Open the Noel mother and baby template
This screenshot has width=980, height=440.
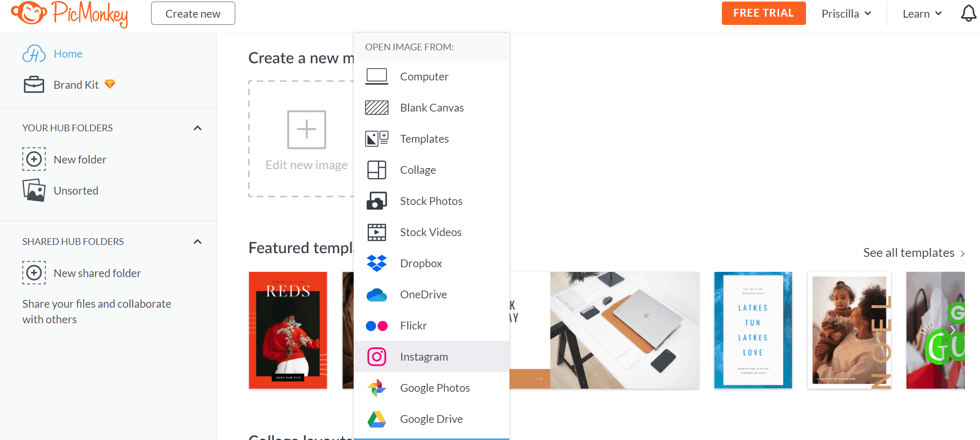(849, 330)
